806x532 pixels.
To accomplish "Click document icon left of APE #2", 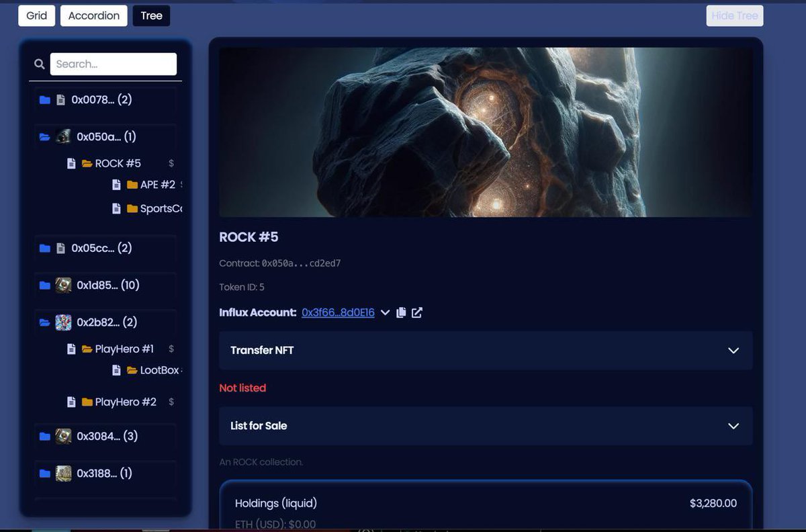I will click(116, 185).
